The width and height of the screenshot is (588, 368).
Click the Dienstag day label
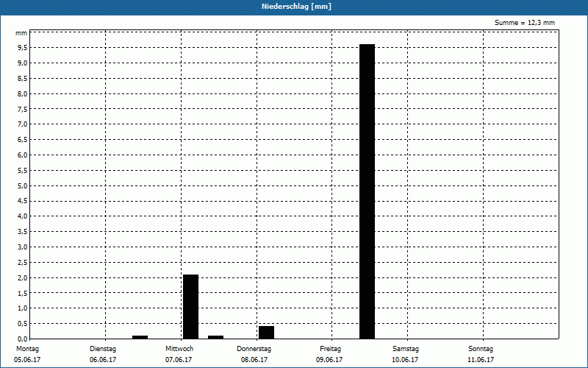tap(103, 349)
